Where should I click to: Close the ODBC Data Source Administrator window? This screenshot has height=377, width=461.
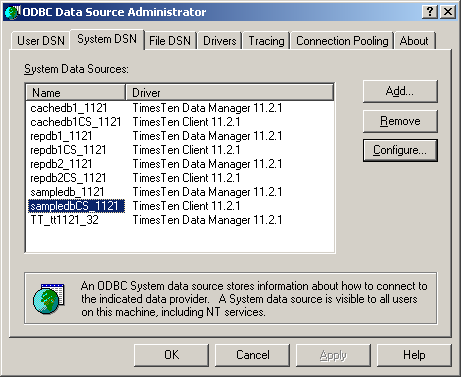(448, 12)
